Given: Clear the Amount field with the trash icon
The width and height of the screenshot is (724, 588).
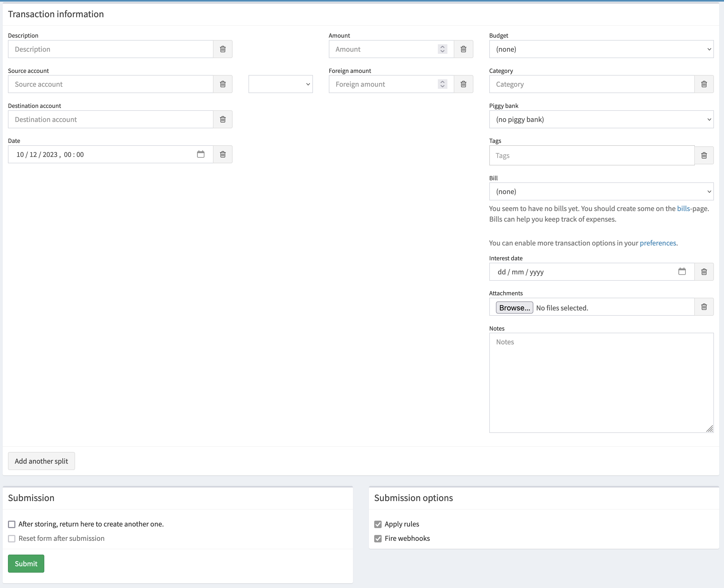Looking at the screenshot, I should pos(464,49).
